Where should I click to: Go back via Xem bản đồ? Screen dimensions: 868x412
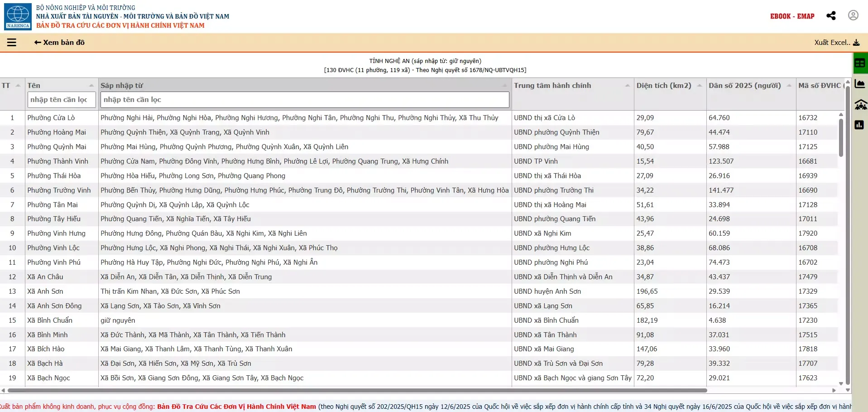pos(59,43)
